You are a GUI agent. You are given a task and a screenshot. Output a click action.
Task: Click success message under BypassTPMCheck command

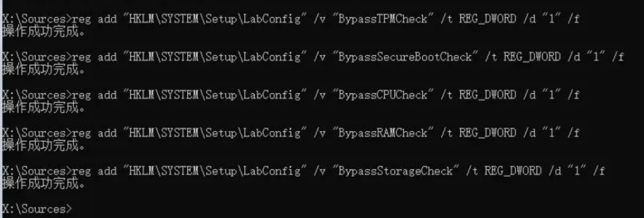click(43, 31)
